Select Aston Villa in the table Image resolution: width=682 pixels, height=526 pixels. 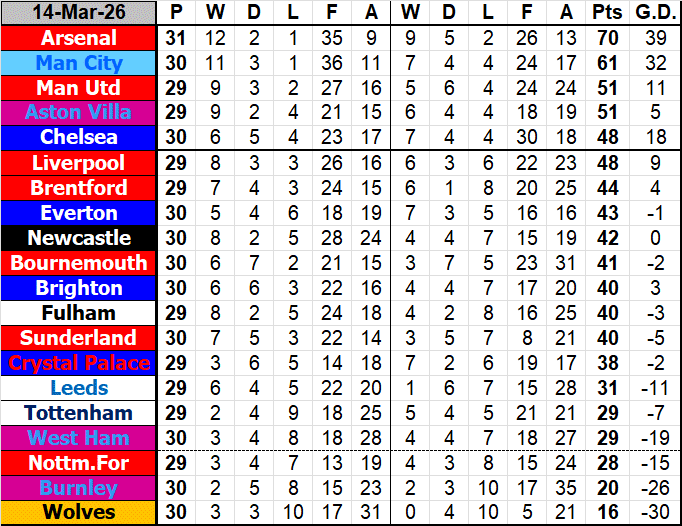click(79, 113)
